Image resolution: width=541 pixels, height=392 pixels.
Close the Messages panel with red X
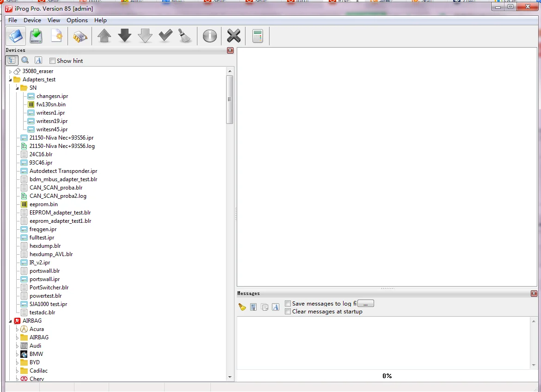(x=534, y=294)
